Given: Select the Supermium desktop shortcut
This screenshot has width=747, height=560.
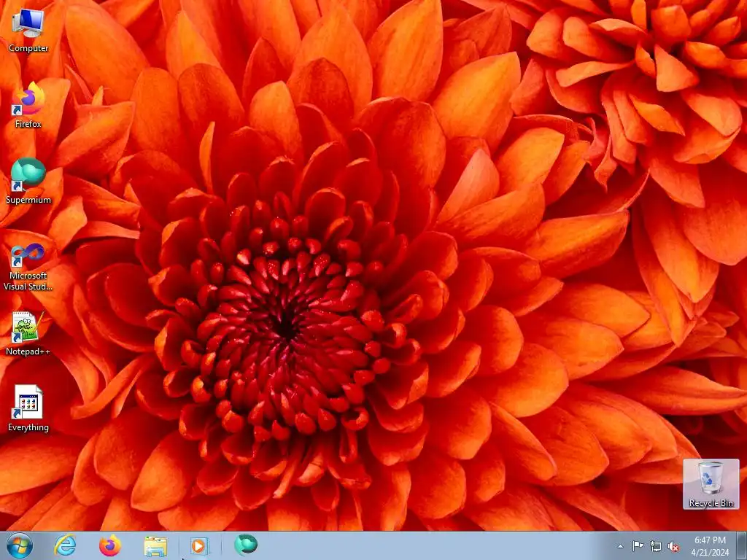Looking at the screenshot, I should [28, 181].
